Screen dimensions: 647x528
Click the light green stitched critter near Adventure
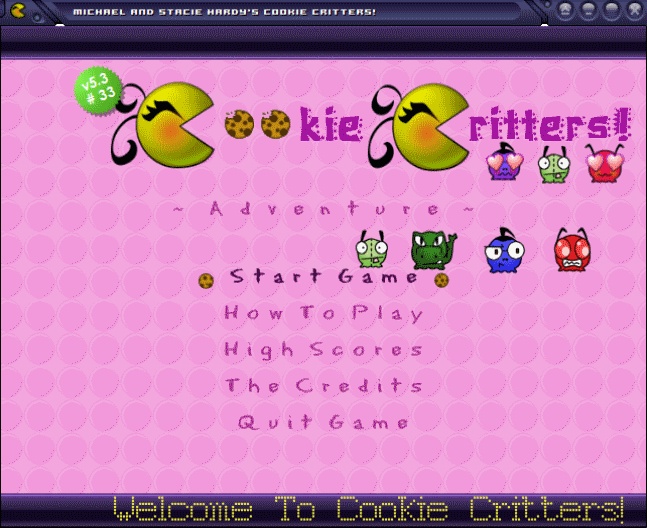(372, 249)
